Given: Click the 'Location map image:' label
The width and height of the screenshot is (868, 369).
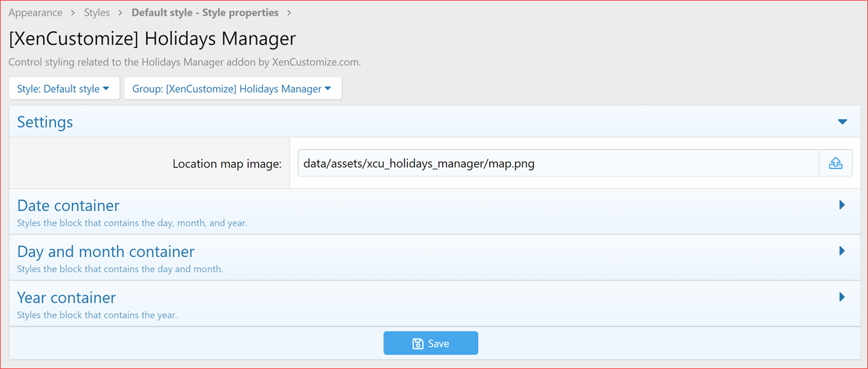Looking at the screenshot, I should (x=226, y=163).
